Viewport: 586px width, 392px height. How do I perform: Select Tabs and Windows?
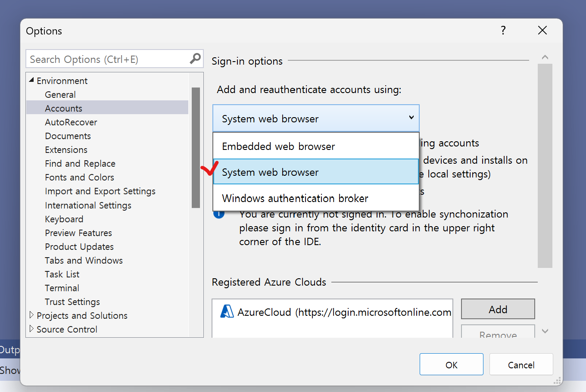(84, 260)
